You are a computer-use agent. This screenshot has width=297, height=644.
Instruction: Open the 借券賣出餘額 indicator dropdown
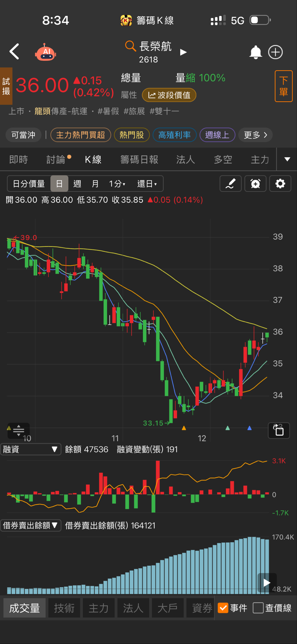pos(31,525)
